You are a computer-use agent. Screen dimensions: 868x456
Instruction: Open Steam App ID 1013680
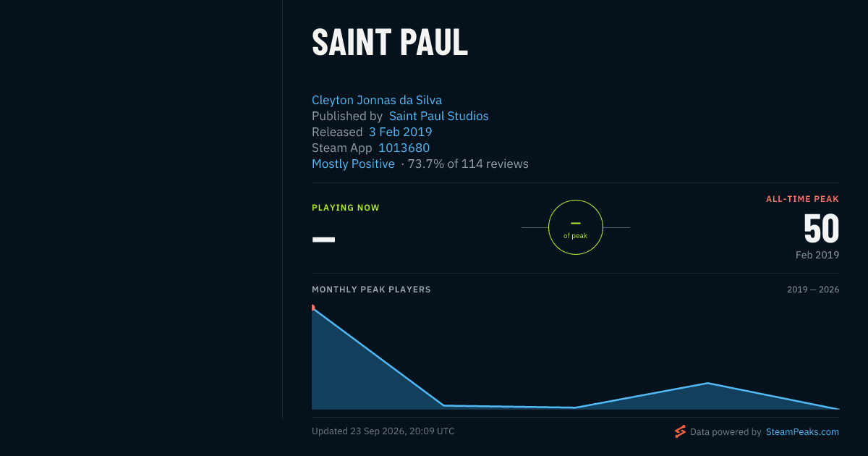404,148
